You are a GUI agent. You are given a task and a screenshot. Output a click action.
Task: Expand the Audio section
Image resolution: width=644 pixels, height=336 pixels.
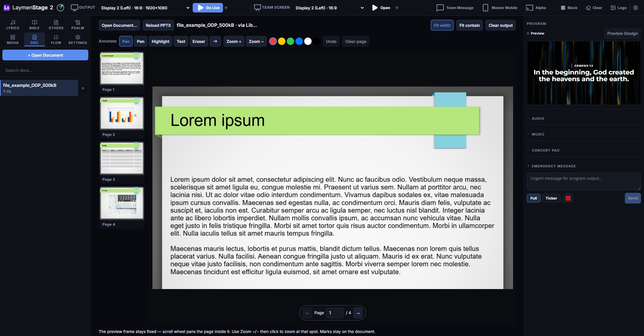(x=584, y=118)
